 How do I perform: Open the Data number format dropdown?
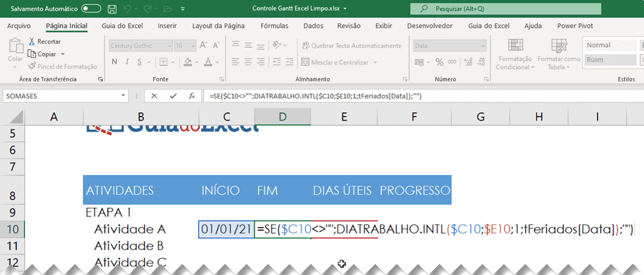coord(482,46)
